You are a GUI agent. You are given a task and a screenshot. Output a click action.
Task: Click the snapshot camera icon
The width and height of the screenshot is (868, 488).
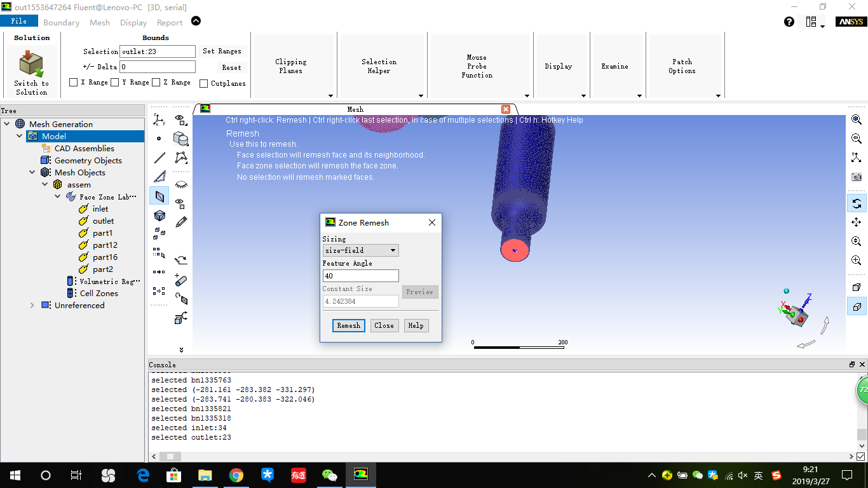coord(857,177)
